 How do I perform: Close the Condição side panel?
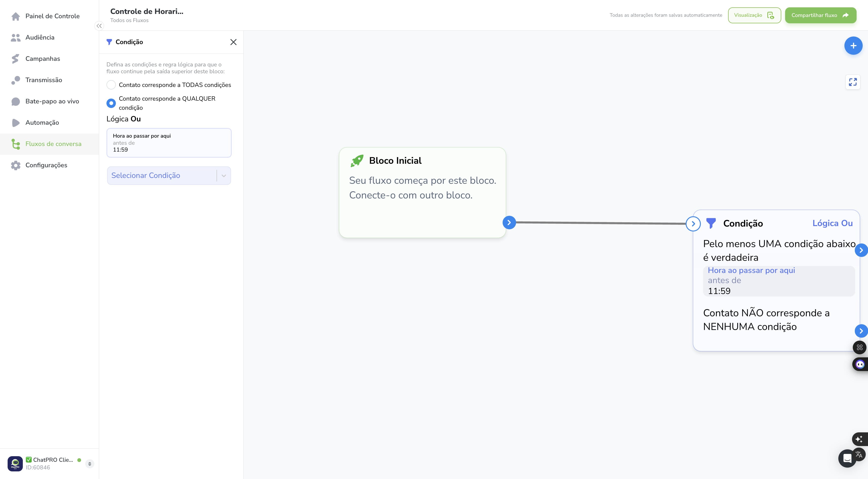[233, 42]
